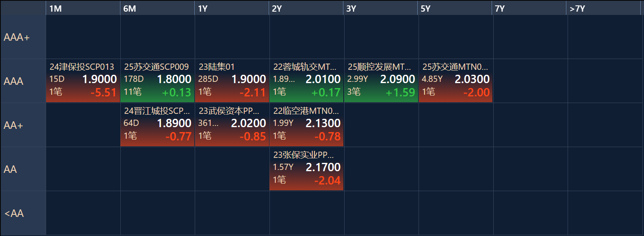Click the AAA rating row label
The width and height of the screenshot is (644, 236).
point(23,81)
